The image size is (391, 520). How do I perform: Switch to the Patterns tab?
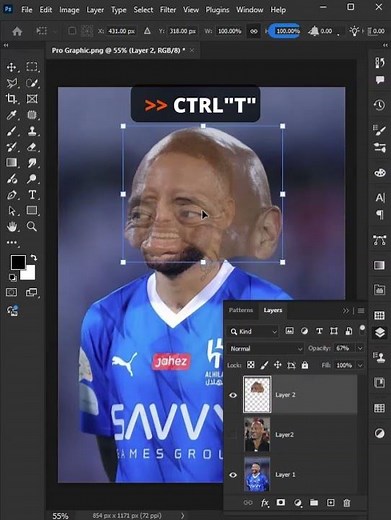click(241, 310)
